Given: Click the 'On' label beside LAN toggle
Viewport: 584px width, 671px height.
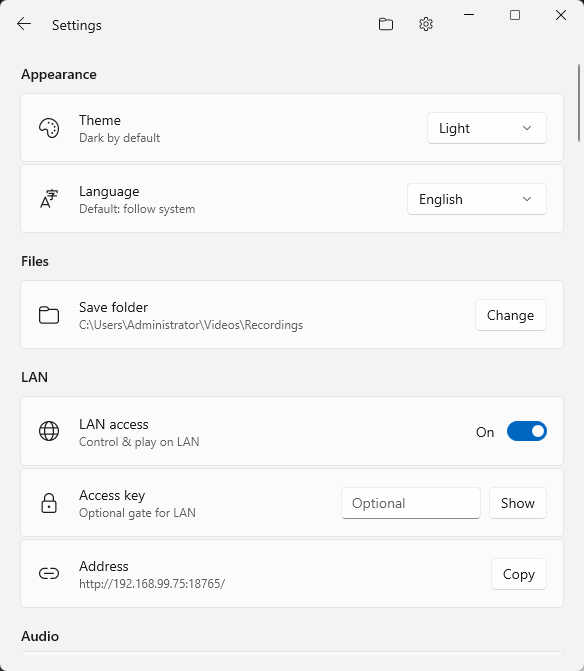Looking at the screenshot, I should point(485,432).
